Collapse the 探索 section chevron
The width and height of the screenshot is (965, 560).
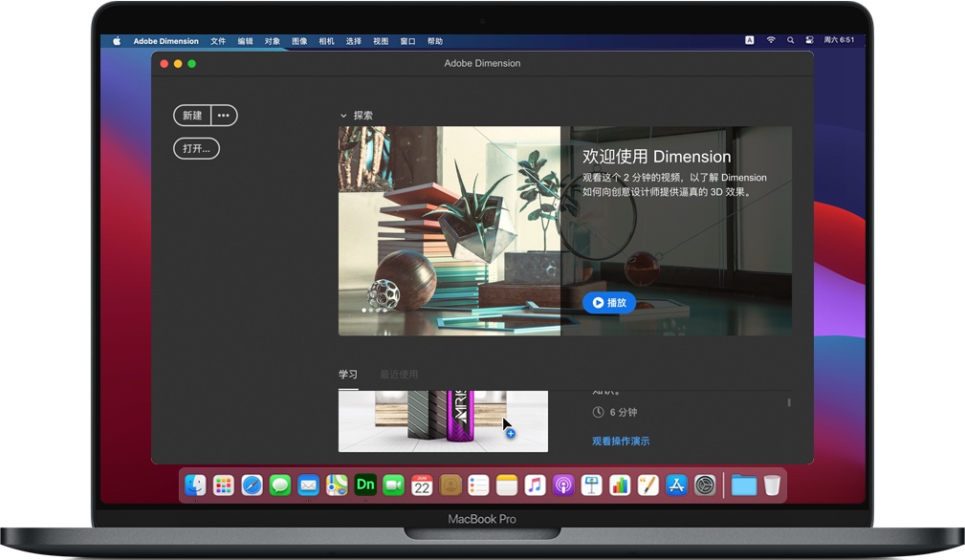click(x=343, y=116)
